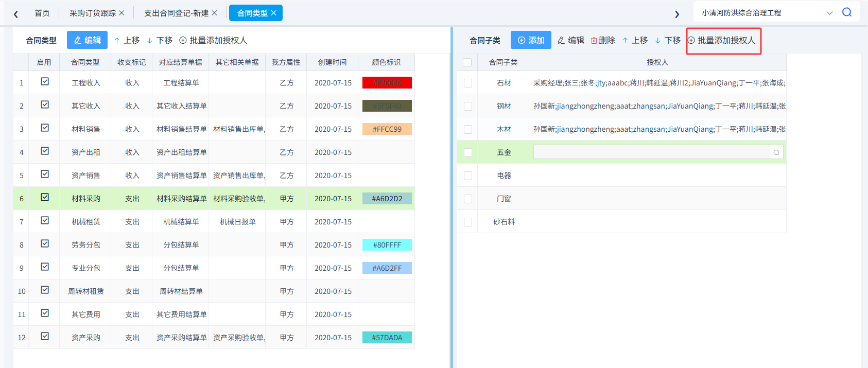Select the 机械租赁 contract type row
This screenshot has height=368, width=868.
point(214,222)
